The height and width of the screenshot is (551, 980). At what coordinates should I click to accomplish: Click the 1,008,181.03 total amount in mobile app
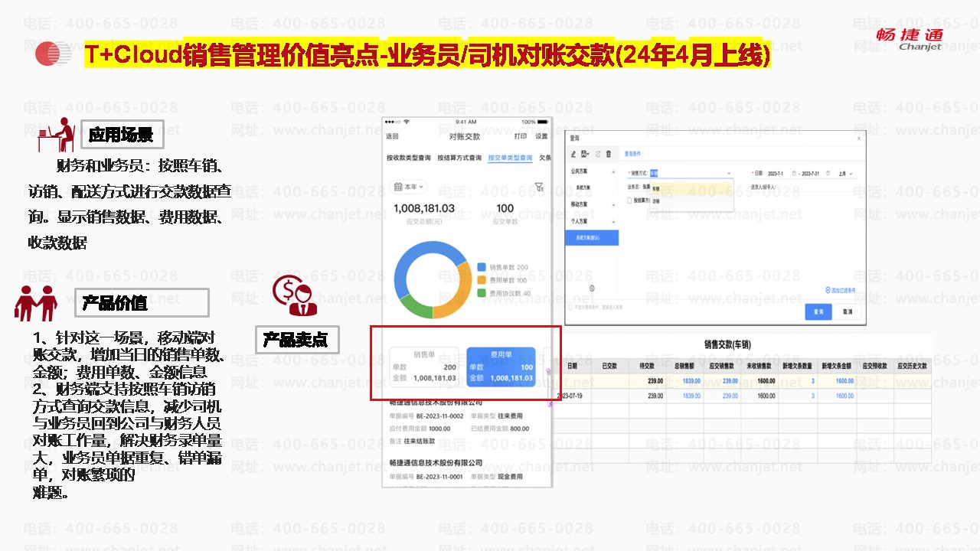pyautogui.click(x=423, y=208)
